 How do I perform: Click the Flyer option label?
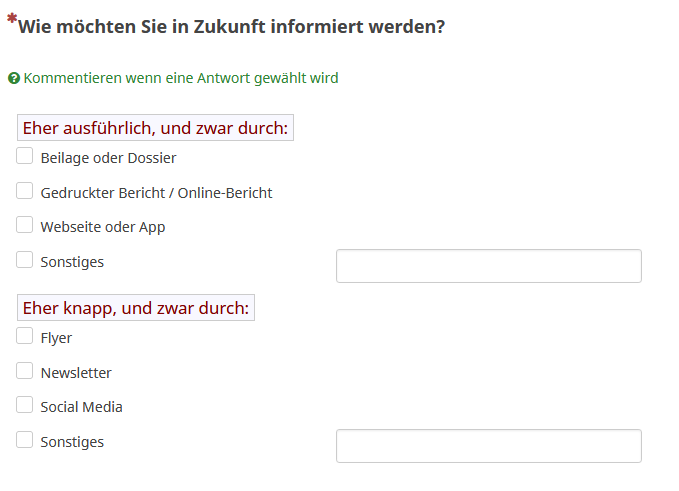click(56, 338)
